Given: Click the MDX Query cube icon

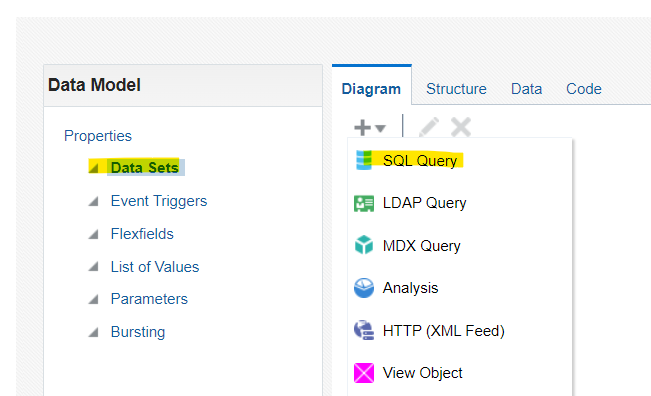Looking at the screenshot, I should [364, 244].
